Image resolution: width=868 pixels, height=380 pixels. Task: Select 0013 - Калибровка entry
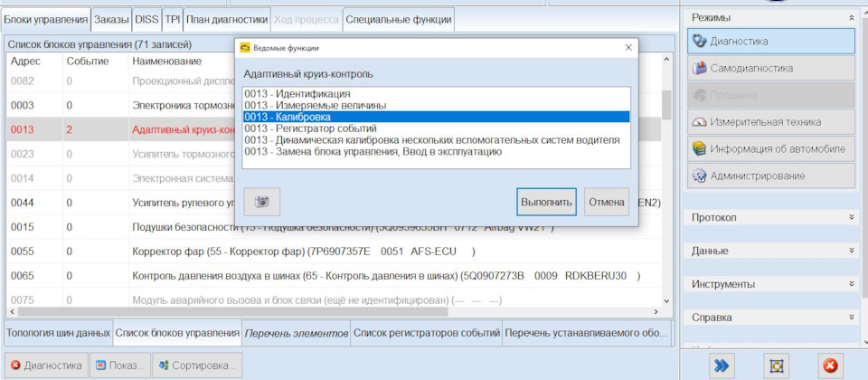(436, 117)
